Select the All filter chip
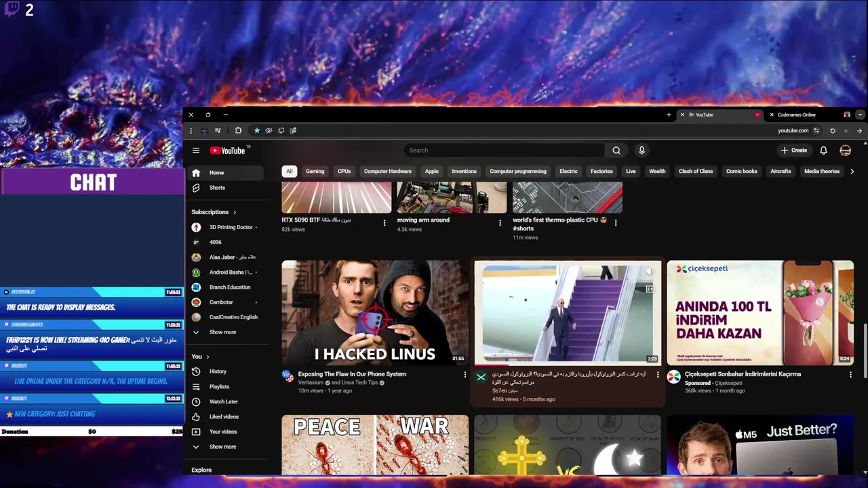 click(x=290, y=171)
